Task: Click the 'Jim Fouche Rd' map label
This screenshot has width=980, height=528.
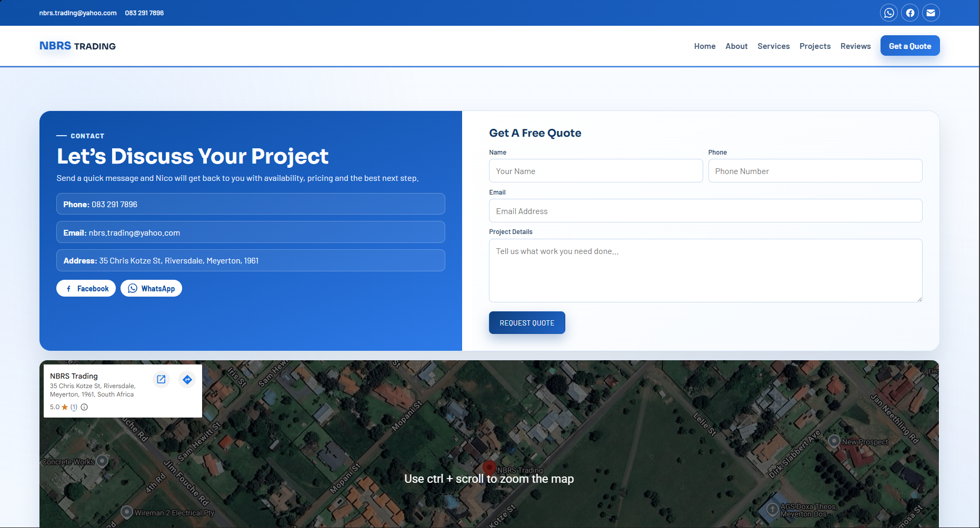Action: click(186, 483)
